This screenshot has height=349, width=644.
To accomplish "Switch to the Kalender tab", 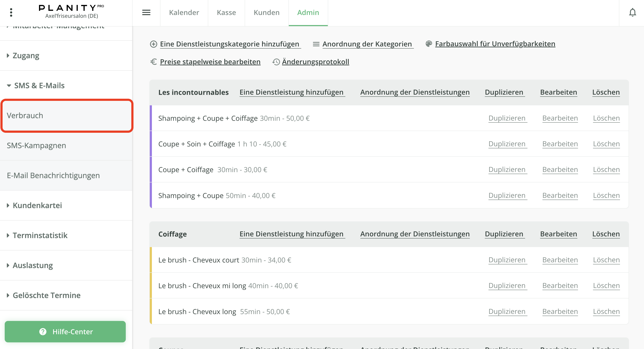I will pyautogui.click(x=184, y=12).
